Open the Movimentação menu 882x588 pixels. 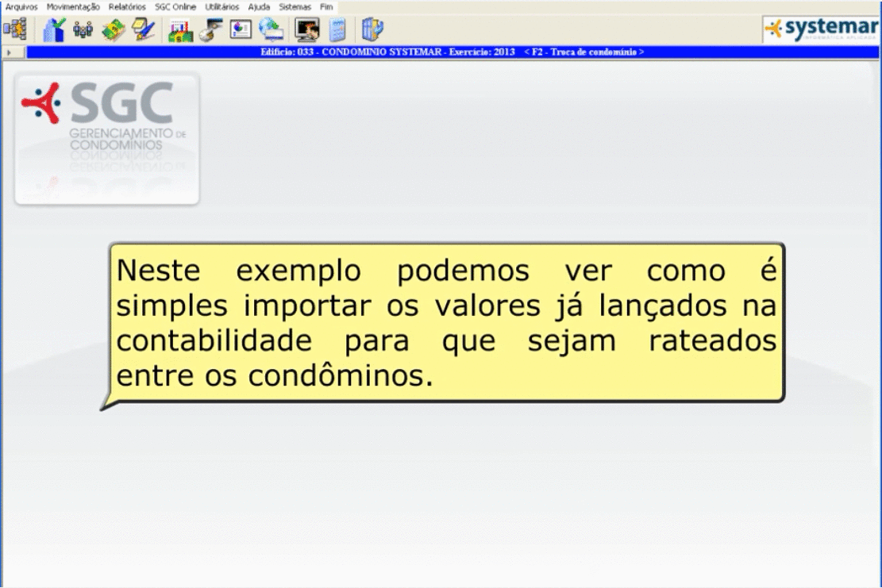[73, 6]
